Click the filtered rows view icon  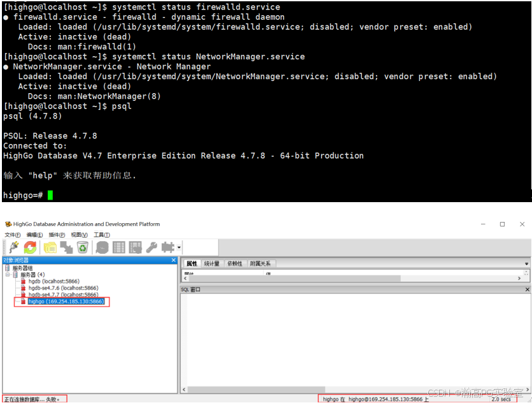coord(135,247)
